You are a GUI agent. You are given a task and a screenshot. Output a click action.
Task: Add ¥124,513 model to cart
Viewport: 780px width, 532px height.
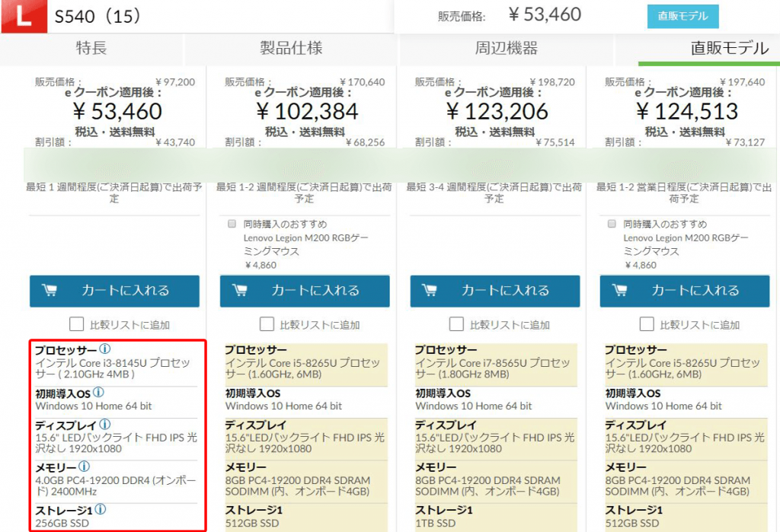coord(685,291)
